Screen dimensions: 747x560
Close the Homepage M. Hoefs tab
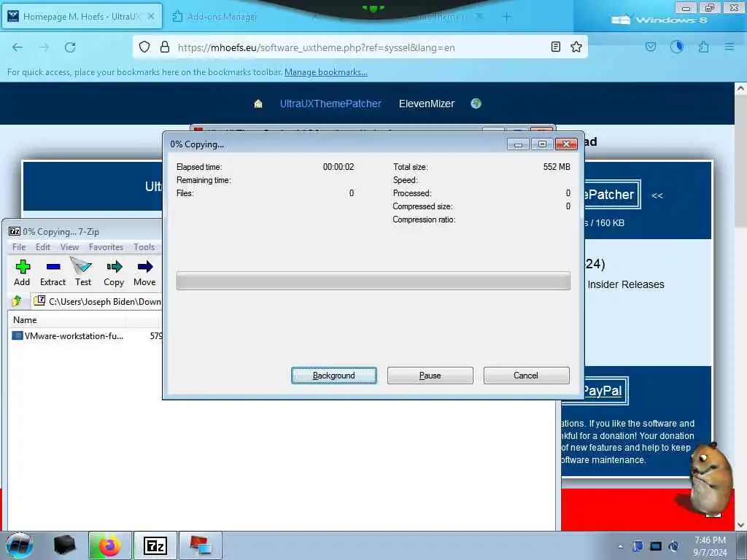(151, 16)
